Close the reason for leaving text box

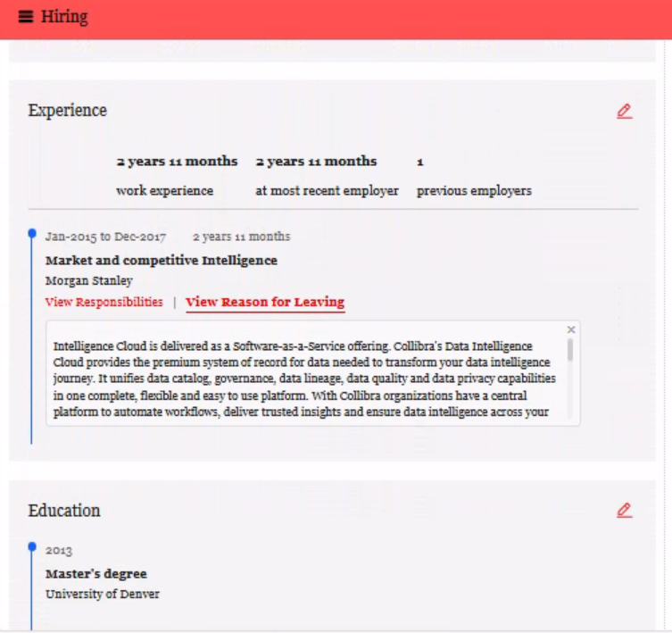tap(571, 329)
